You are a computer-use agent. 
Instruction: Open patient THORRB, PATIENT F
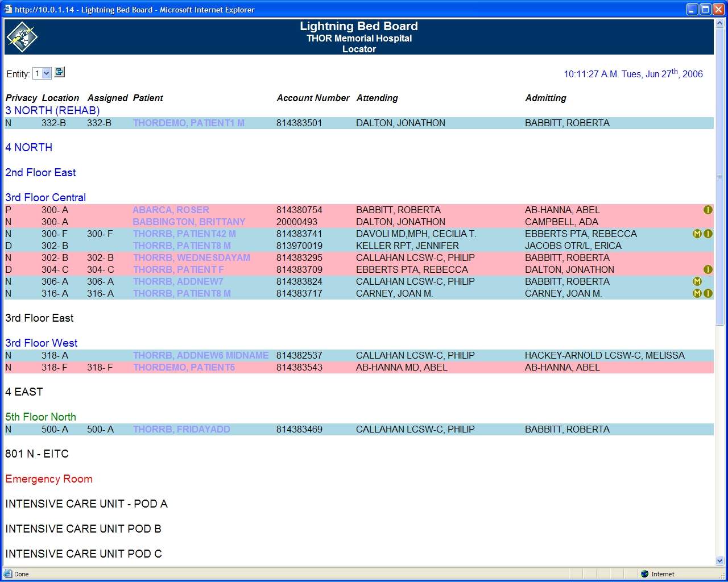(179, 269)
